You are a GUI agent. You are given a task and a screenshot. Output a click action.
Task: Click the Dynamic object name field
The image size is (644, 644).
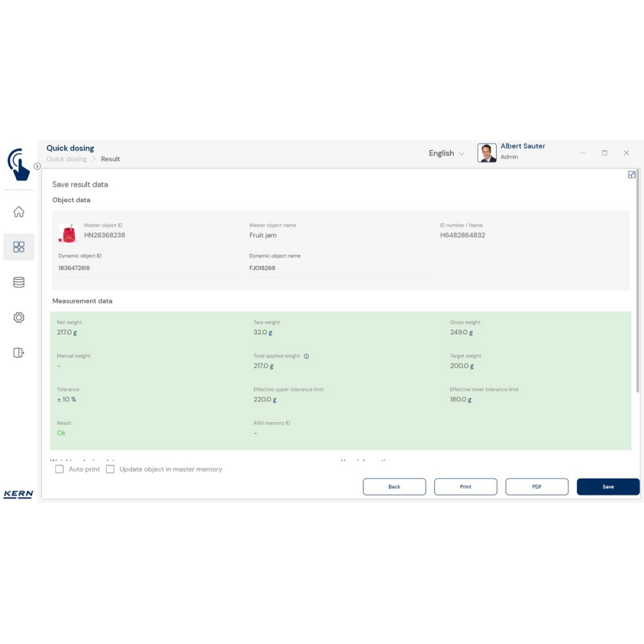(339, 268)
